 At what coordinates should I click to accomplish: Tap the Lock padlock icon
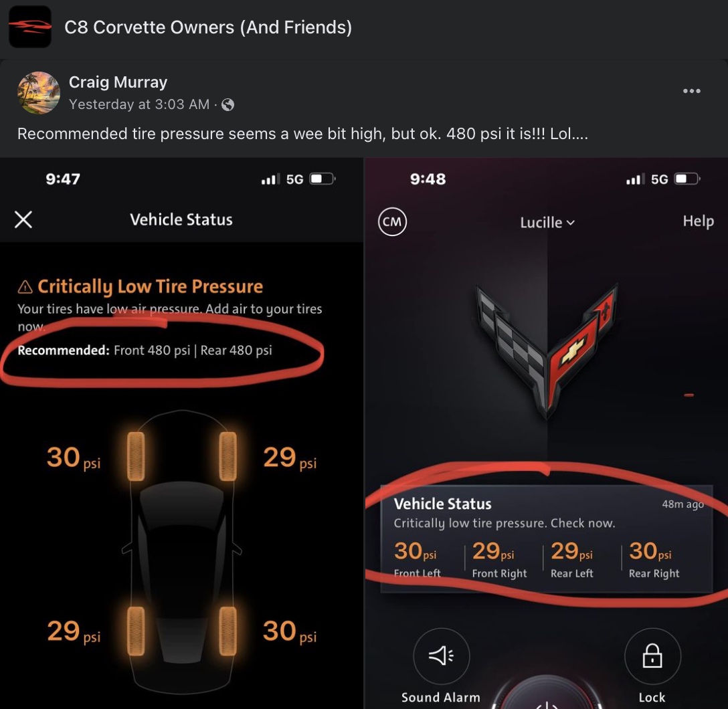tap(652, 655)
